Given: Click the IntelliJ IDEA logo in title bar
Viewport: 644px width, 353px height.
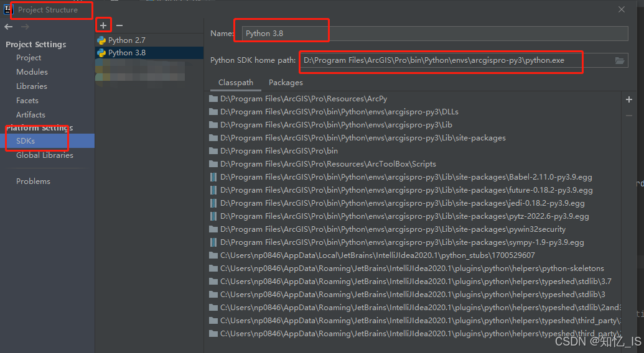Looking at the screenshot, I should pyautogui.click(x=8, y=10).
